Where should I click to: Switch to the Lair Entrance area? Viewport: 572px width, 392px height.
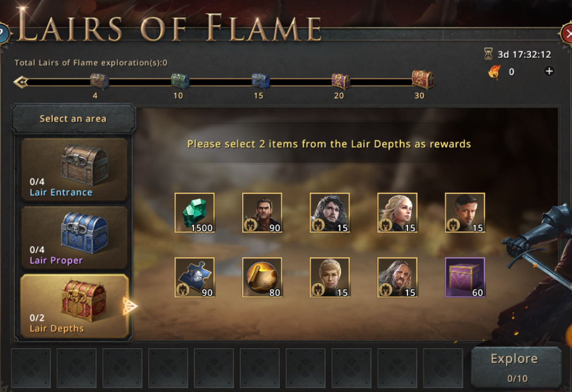coord(74,169)
